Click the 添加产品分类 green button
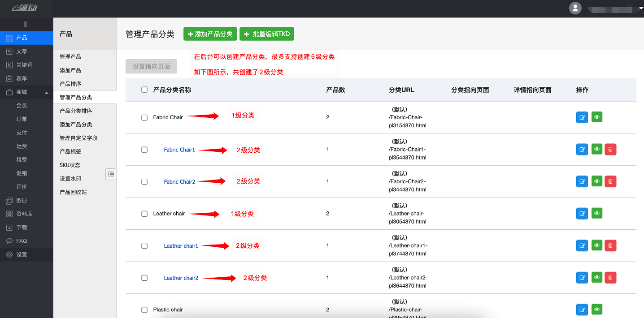The width and height of the screenshot is (644, 318). 210,34
